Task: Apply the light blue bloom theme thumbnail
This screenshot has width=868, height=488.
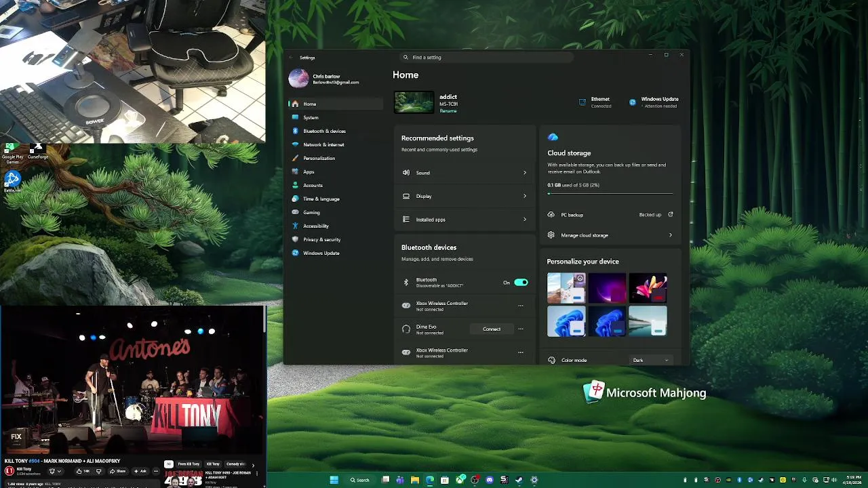Action: [566, 321]
